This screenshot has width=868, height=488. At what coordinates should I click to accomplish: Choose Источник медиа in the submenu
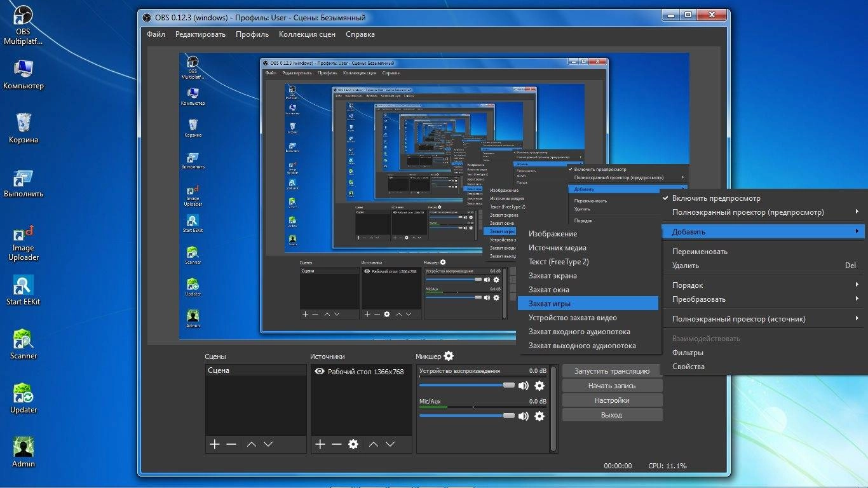(x=588, y=248)
